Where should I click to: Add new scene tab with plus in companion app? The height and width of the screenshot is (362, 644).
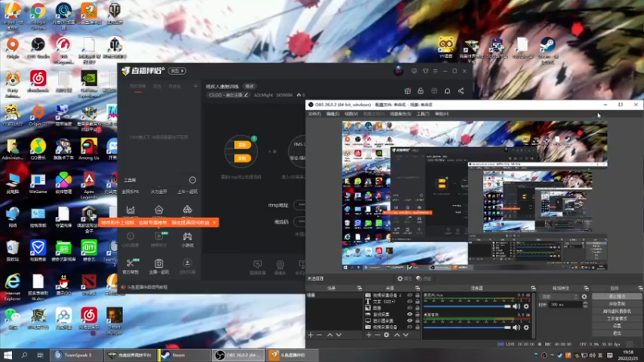[x=196, y=86]
